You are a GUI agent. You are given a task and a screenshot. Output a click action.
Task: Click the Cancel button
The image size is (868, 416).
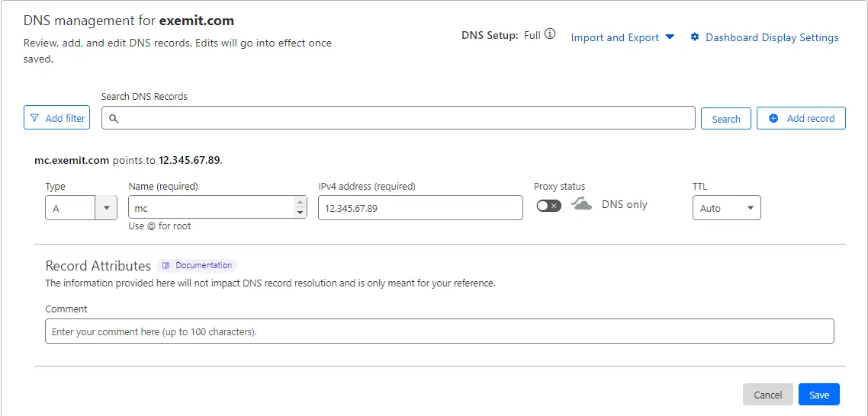click(768, 395)
